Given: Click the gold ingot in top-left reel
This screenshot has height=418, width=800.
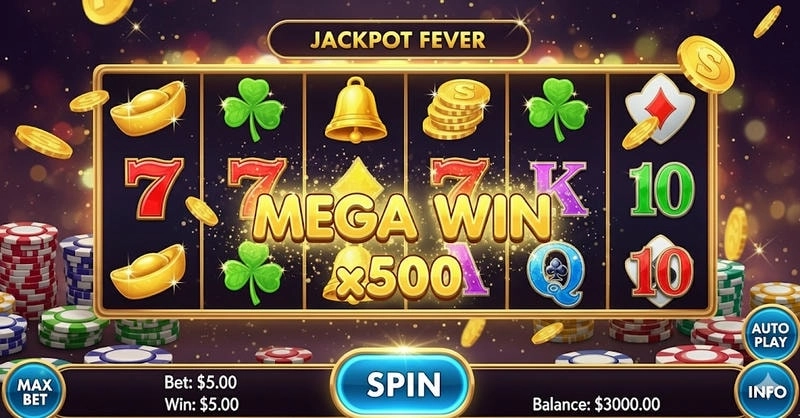Looking at the screenshot, I should 148,108.
